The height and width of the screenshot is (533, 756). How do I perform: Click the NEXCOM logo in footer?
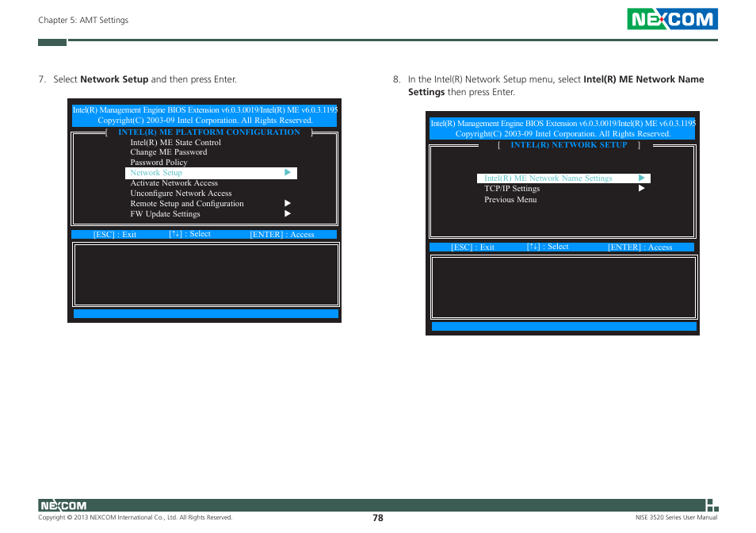coord(63,505)
